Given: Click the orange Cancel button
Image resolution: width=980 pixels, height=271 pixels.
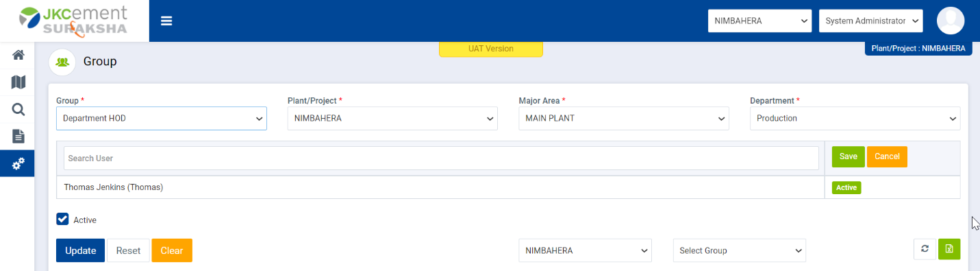Looking at the screenshot, I should point(887,156).
